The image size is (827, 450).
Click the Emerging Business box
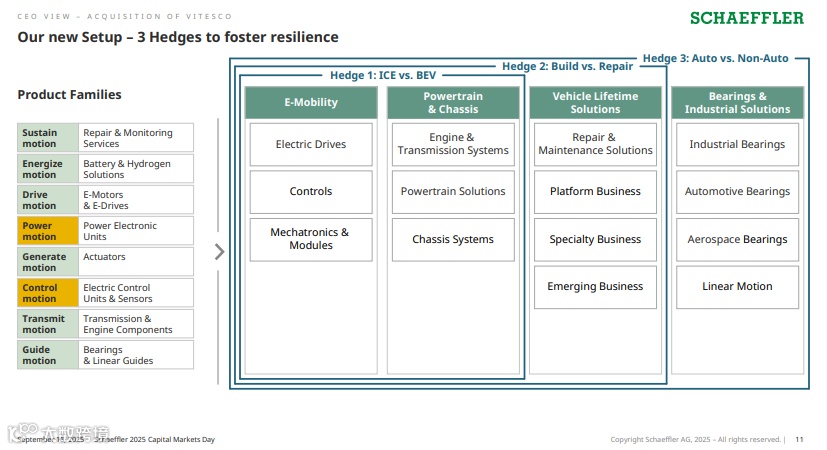595,286
